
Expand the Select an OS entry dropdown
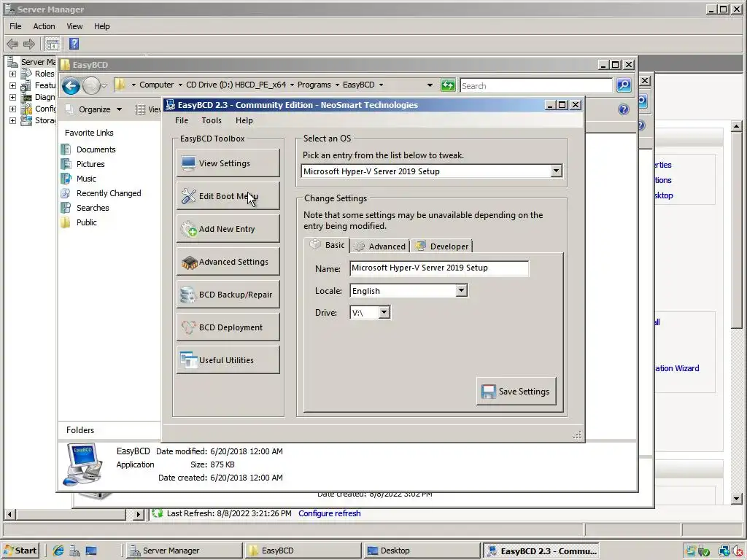[x=556, y=171]
